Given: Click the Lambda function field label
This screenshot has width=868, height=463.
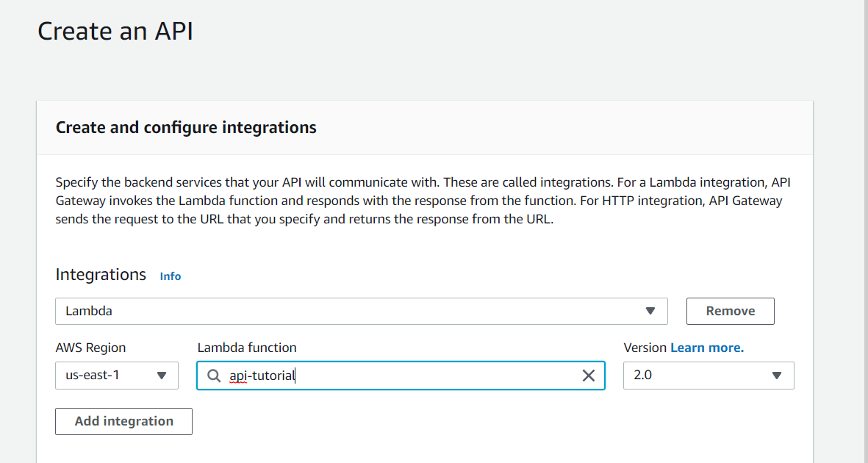Looking at the screenshot, I should click(247, 348).
